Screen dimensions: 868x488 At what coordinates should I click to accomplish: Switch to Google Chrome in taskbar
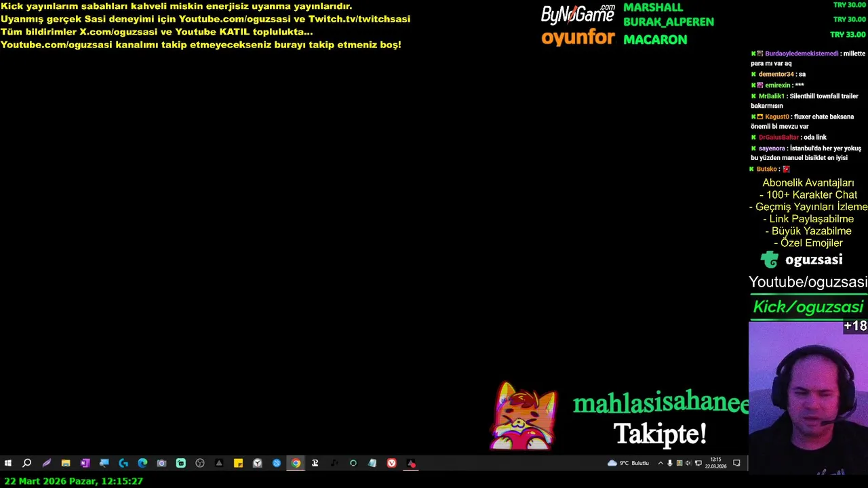point(296,463)
